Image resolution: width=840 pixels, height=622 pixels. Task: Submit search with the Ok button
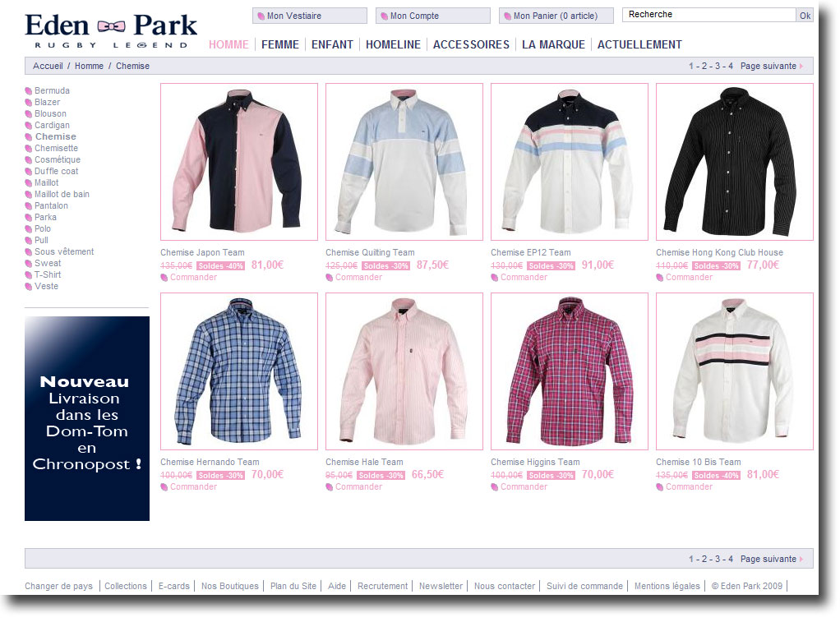click(805, 16)
